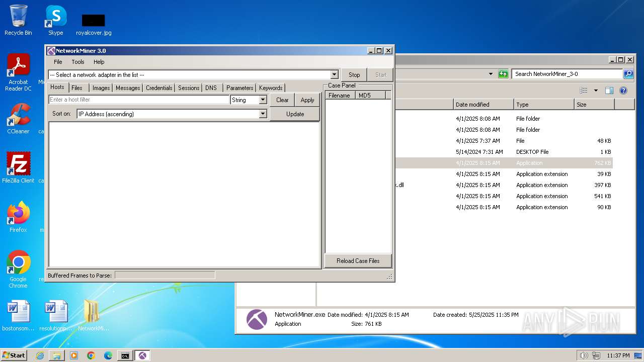Open the Skype desktop shortcut
Image resolution: width=644 pixels, height=362 pixels.
tap(55, 20)
